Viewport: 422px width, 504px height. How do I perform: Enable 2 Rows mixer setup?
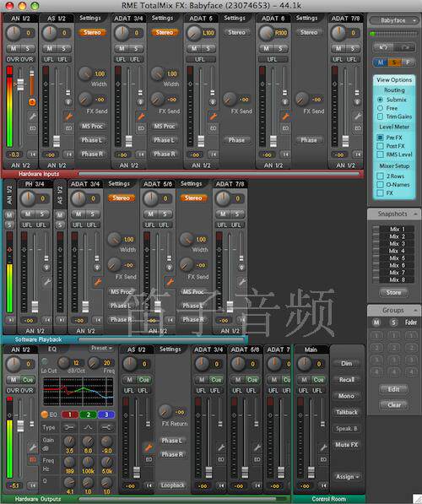pos(380,176)
